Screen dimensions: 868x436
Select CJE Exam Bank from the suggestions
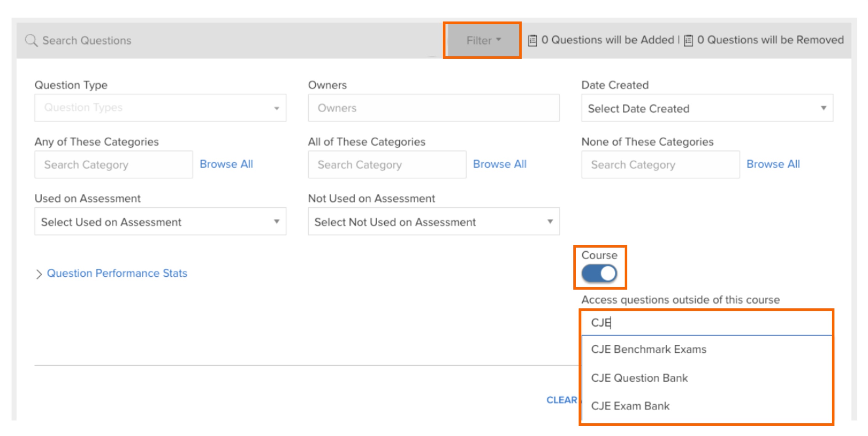(x=630, y=406)
